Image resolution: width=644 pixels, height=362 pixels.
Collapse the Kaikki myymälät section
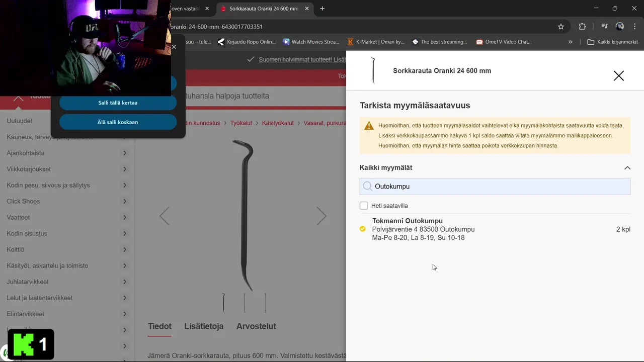[627, 168]
